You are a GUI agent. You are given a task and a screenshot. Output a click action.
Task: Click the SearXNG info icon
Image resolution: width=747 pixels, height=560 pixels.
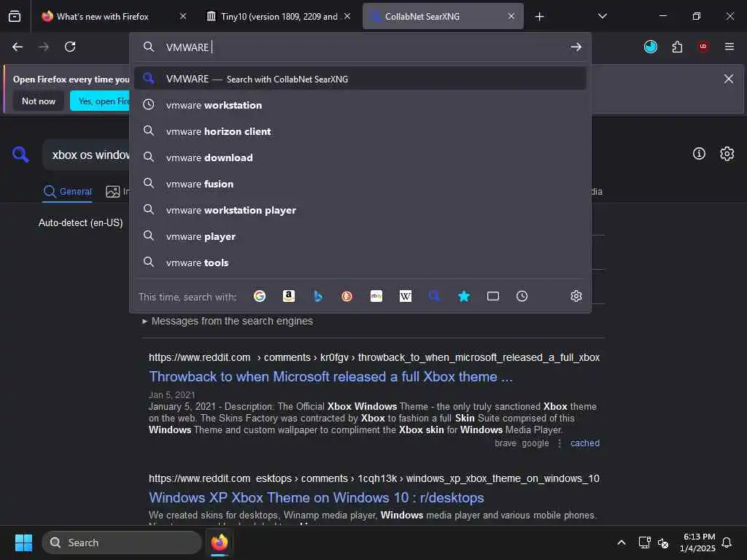tap(699, 153)
